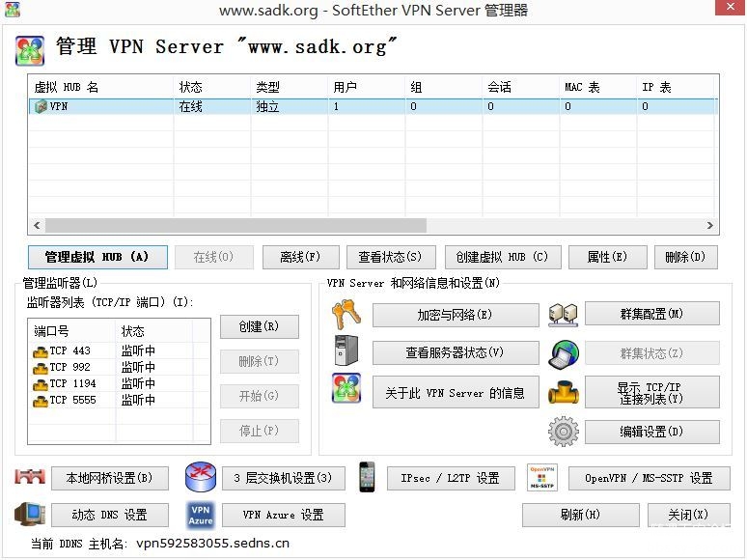Click the computer monitor icon for dynamic DNS
Viewport: 747px width, 560px height.
coord(30,514)
